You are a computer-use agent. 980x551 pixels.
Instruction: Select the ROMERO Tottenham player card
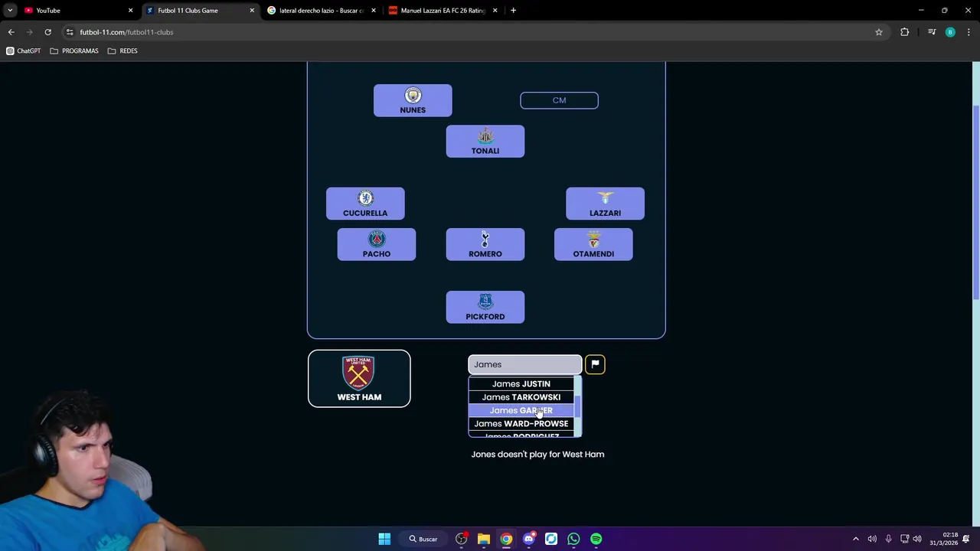click(x=485, y=244)
